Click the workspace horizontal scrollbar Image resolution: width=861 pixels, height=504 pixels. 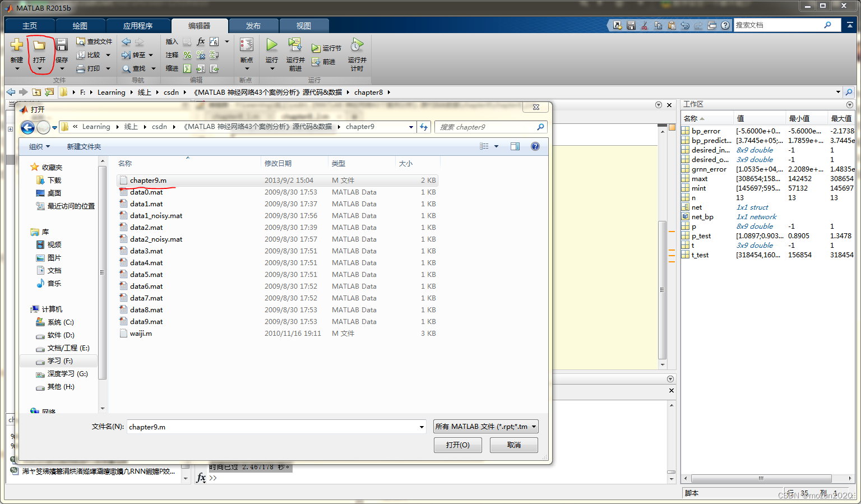click(x=761, y=478)
